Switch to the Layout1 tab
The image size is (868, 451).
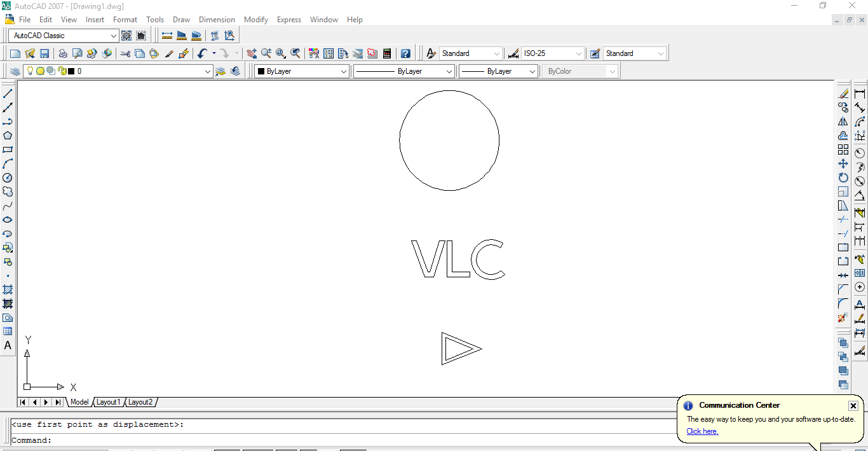click(108, 402)
